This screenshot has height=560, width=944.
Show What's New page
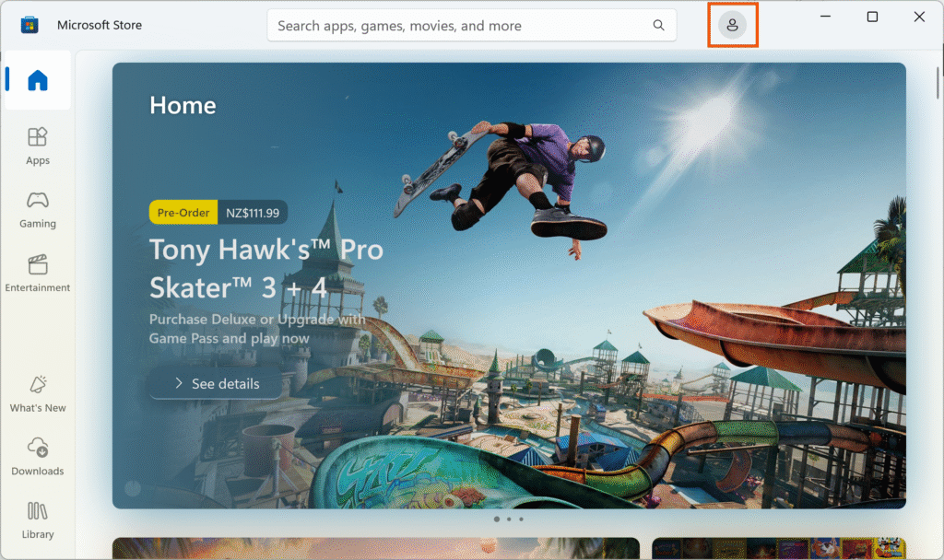(37, 394)
